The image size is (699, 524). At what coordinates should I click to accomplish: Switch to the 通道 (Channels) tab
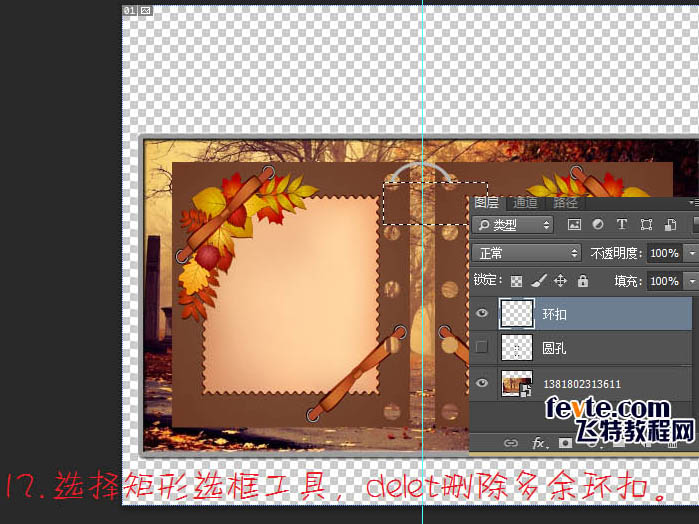[525, 203]
